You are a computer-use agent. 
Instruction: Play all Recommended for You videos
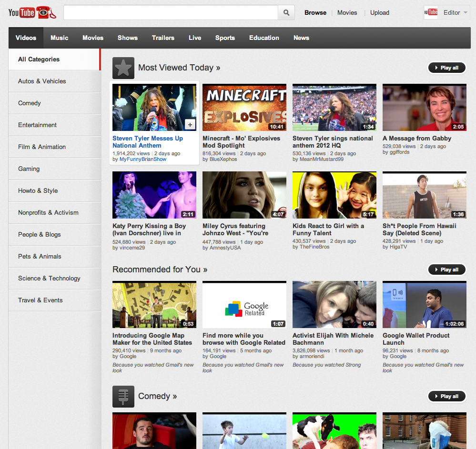point(447,269)
